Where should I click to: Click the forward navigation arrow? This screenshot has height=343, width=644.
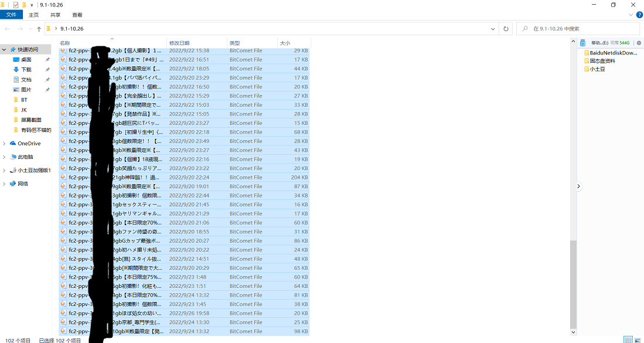(19, 29)
